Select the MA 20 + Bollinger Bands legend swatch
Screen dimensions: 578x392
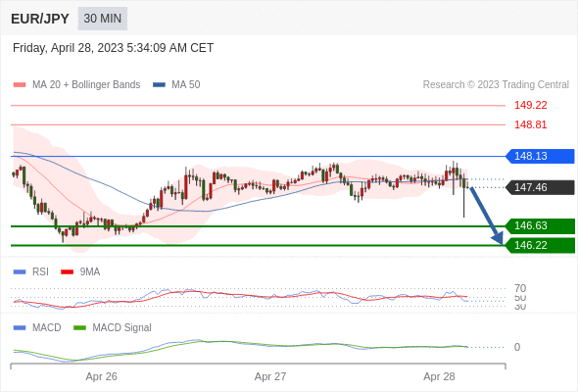pyautogui.click(x=20, y=85)
